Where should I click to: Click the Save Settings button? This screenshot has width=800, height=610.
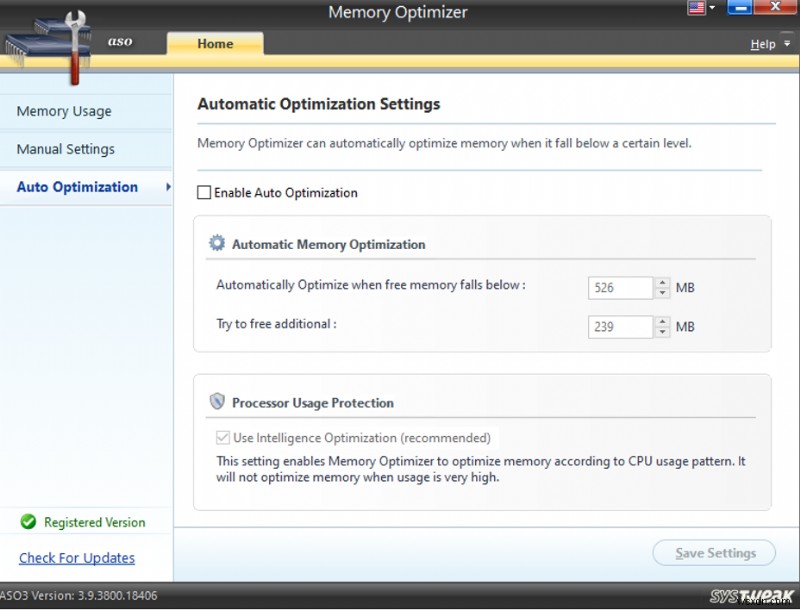pyautogui.click(x=716, y=553)
